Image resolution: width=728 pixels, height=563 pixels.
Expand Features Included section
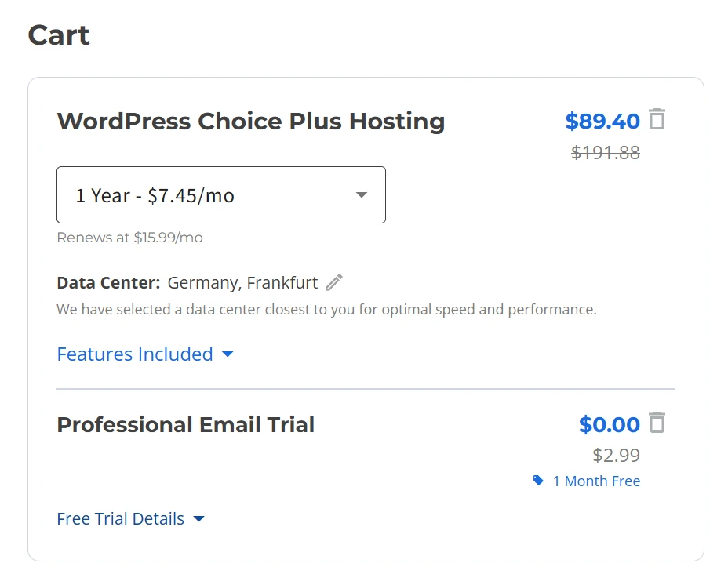(x=135, y=354)
